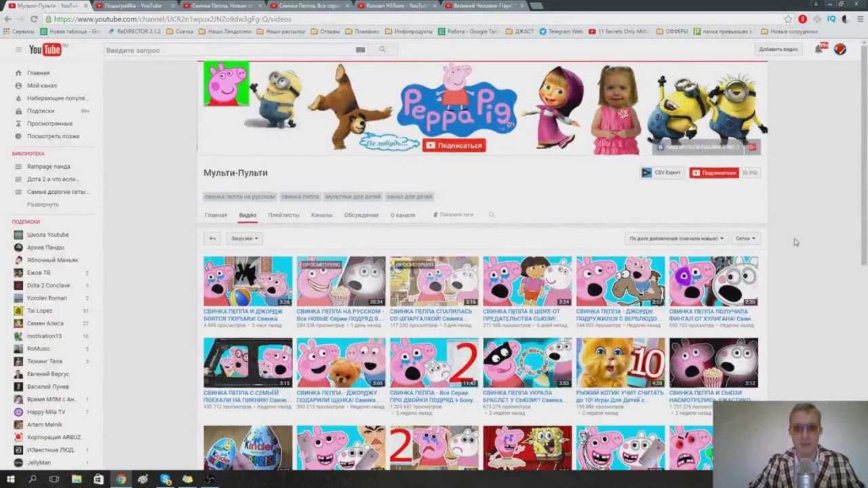Switch to the Плейлисты tab

coord(283,215)
